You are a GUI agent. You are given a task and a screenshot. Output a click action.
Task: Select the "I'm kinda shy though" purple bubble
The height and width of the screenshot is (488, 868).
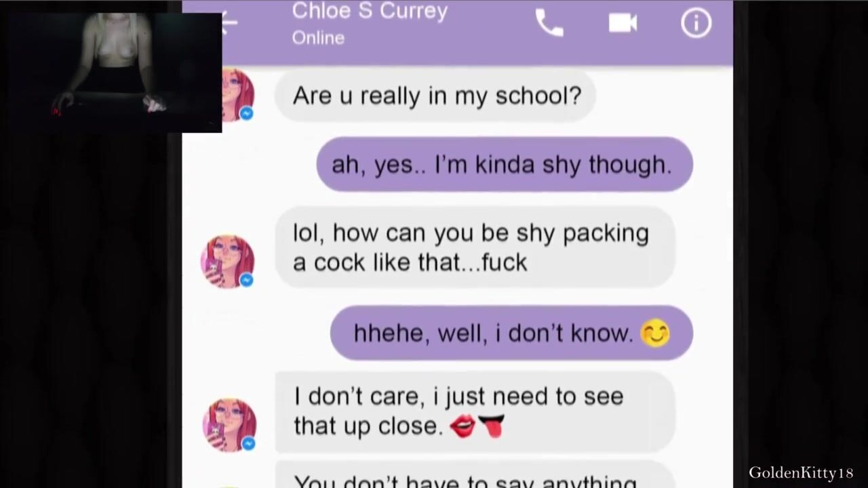pos(505,164)
